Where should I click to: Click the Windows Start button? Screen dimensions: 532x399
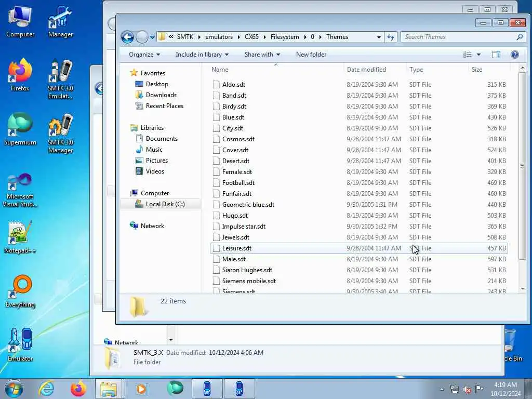coord(14,389)
